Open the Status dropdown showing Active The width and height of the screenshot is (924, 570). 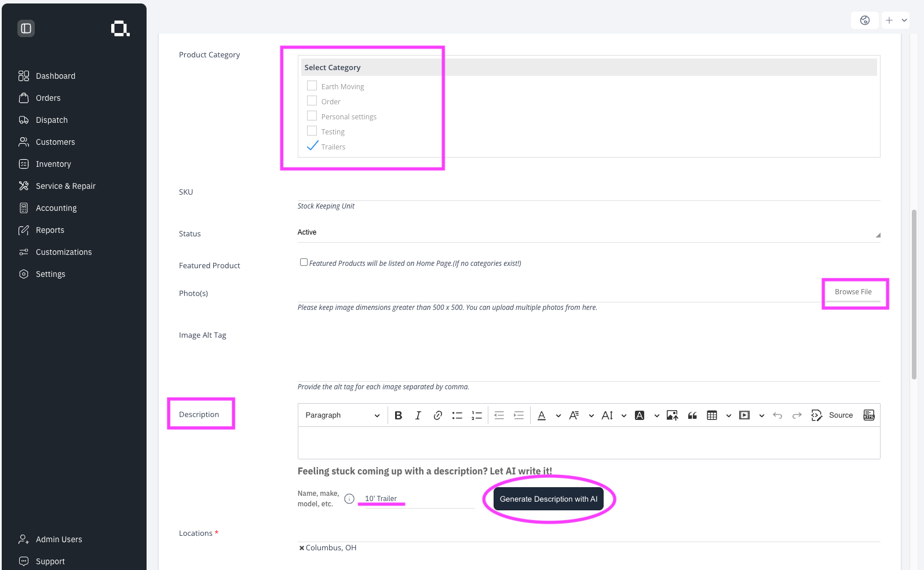coord(589,232)
